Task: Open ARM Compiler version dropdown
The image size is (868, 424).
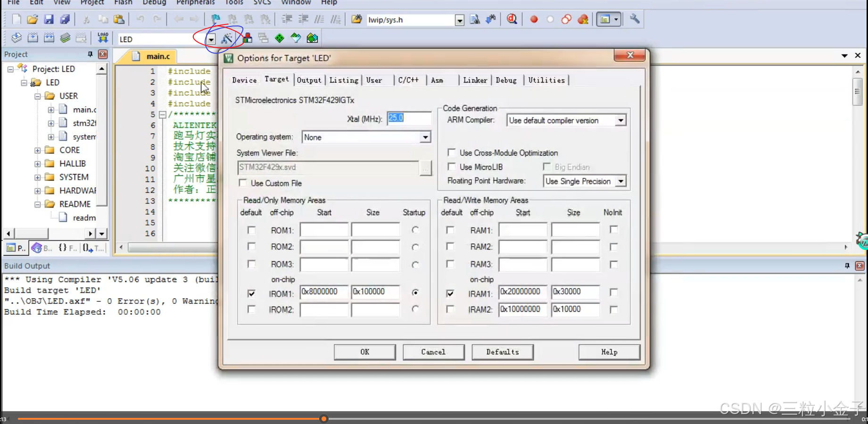Action: click(620, 121)
